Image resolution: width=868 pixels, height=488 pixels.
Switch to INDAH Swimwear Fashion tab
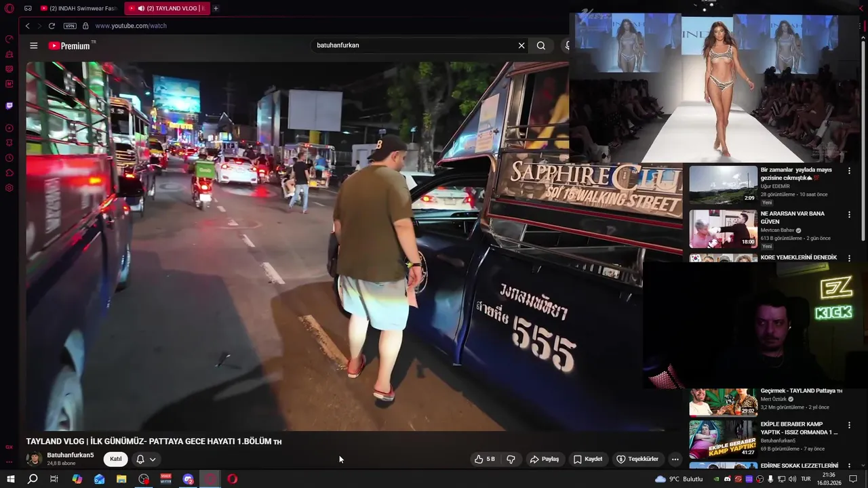tap(79, 8)
